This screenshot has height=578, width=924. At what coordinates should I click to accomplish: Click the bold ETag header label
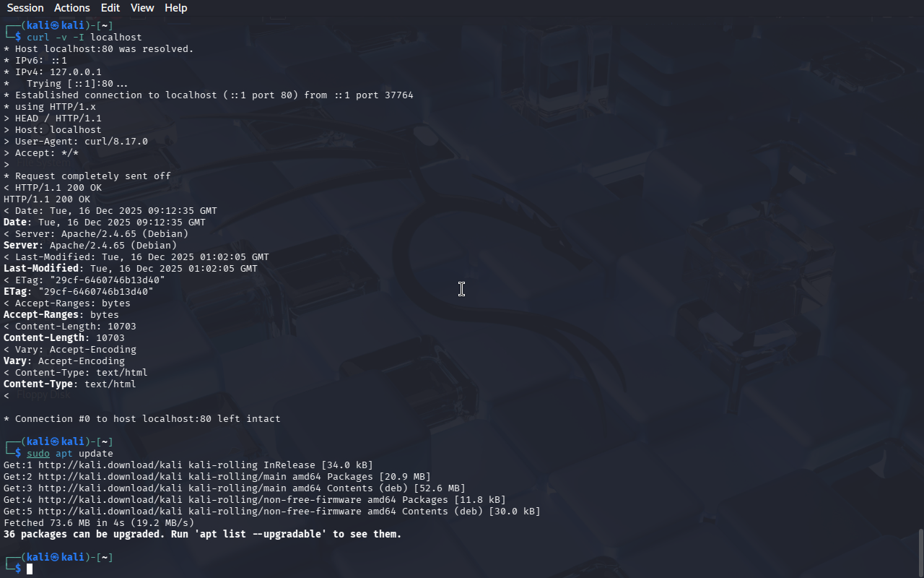(x=15, y=292)
